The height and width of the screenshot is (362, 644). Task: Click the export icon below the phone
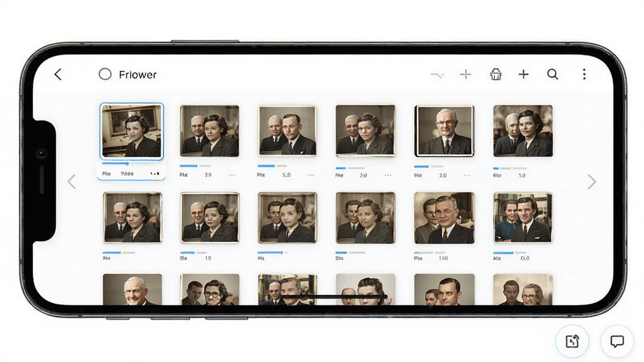(572, 341)
